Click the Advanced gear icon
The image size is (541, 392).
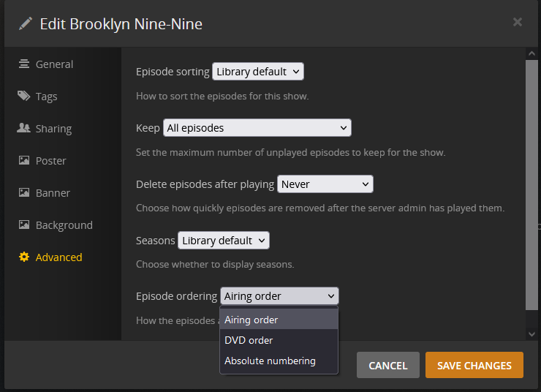(24, 257)
